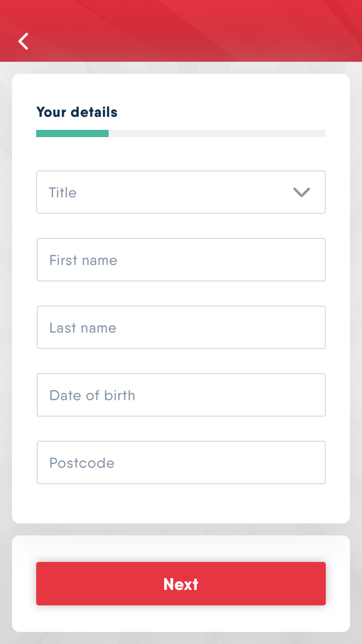Click the green filled progress segment

click(x=72, y=134)
